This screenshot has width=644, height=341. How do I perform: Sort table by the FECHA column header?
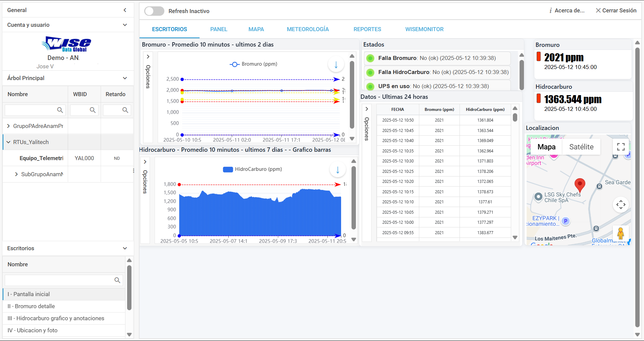tap(397, 110)
